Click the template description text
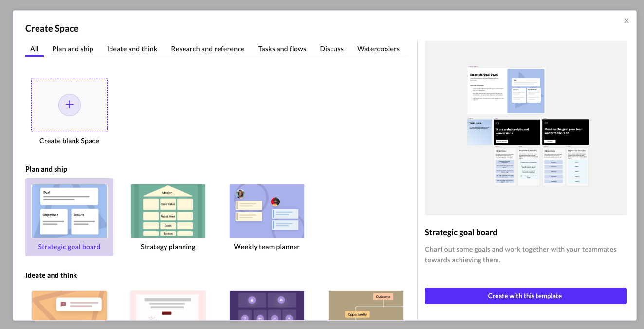This screenshot has height=329, width=644. (x=521, y=255)
